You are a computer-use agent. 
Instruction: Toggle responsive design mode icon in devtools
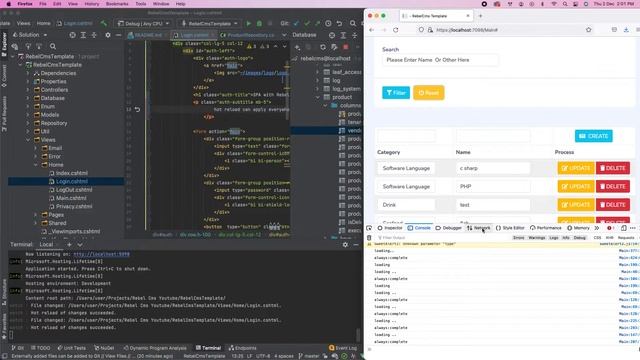point(624,228)
